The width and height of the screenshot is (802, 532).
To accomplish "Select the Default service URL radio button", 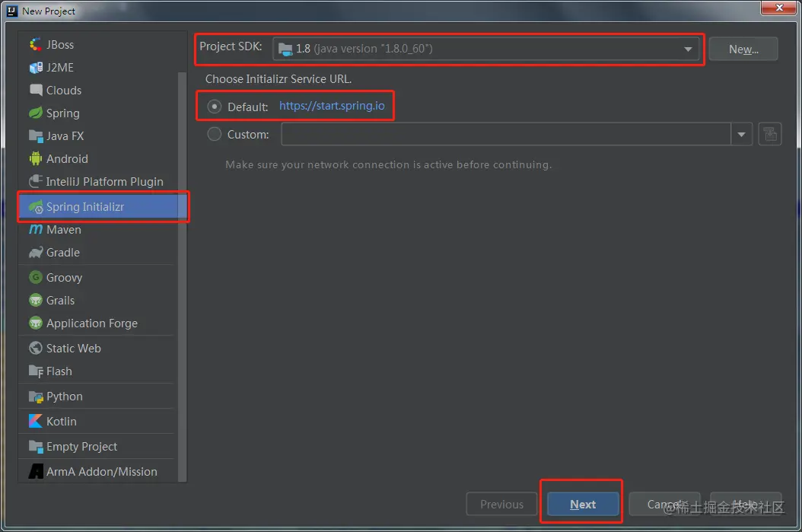I will [214, 107].
